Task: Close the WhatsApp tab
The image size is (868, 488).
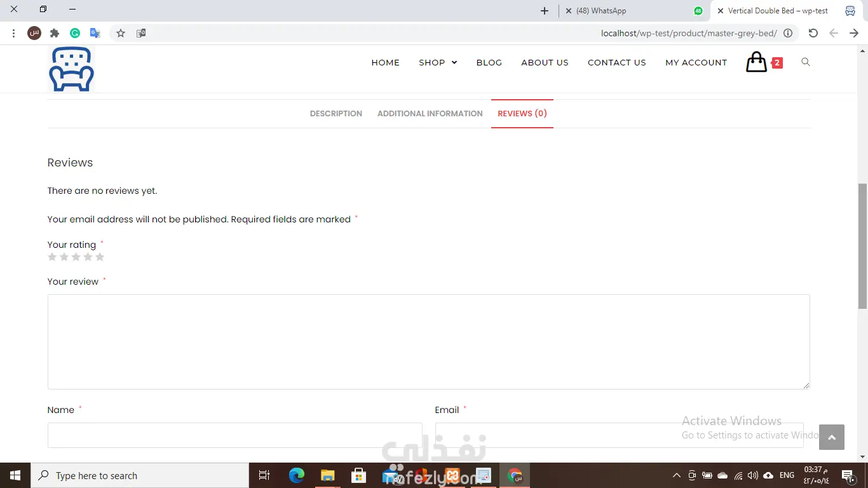Action: click(x=568, y=11)
